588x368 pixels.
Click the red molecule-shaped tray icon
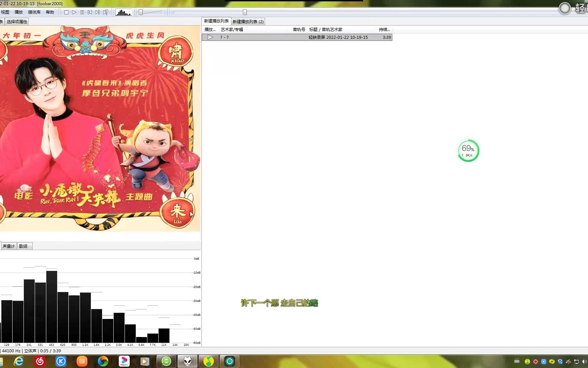(x=568, y=362)
